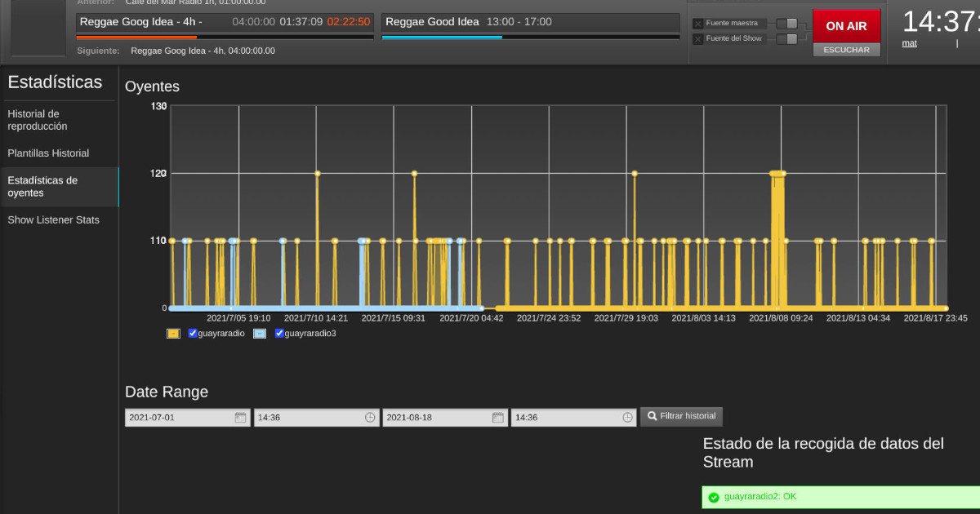Open calendar picker for start date 2021-07-01
The image size is (980, 514).
240,417
